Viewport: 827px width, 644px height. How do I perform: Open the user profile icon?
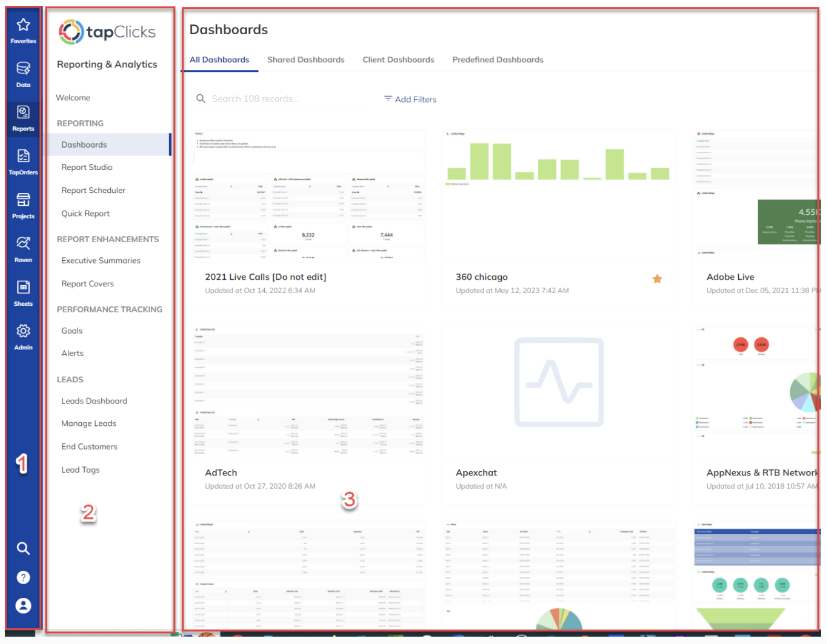point(23,606)
